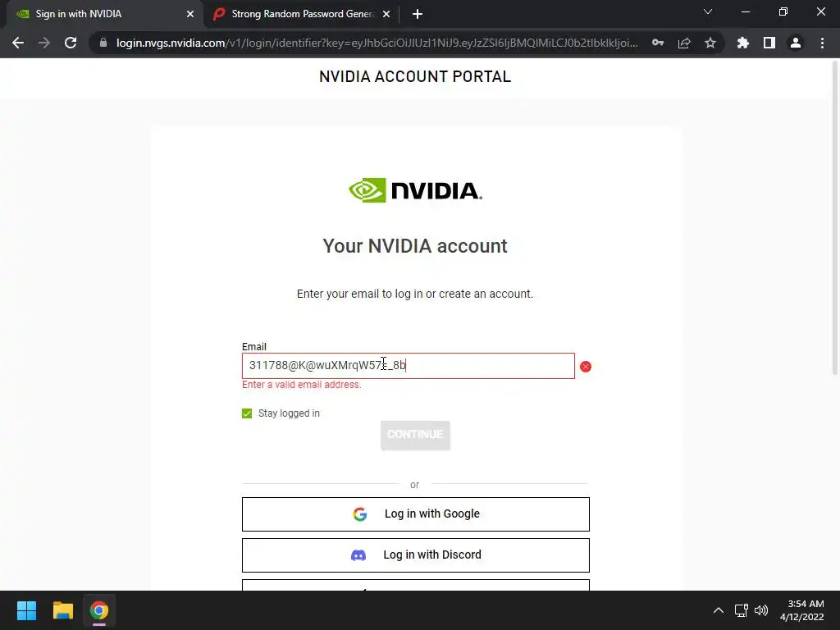Bookmark this page with the star icon
The height and width of the screenshot is (630, 840).
pyautogui.click(x=710, y=43)
